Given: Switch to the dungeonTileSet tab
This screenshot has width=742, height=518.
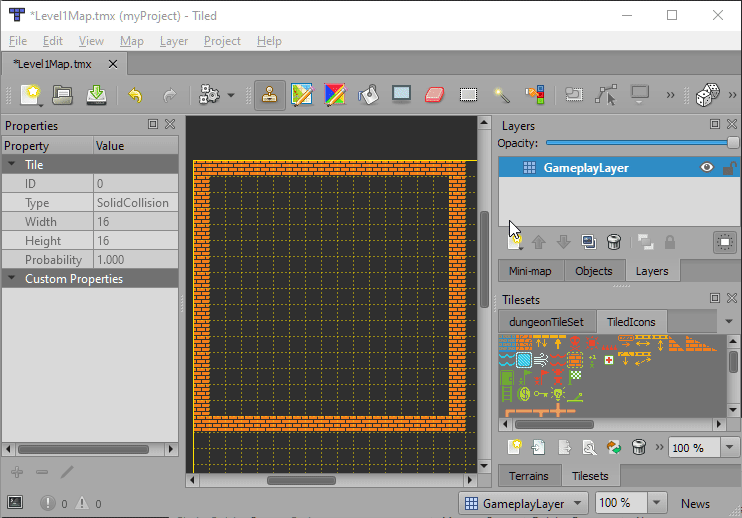Looking at the screenshot, I should pos(545,322).
